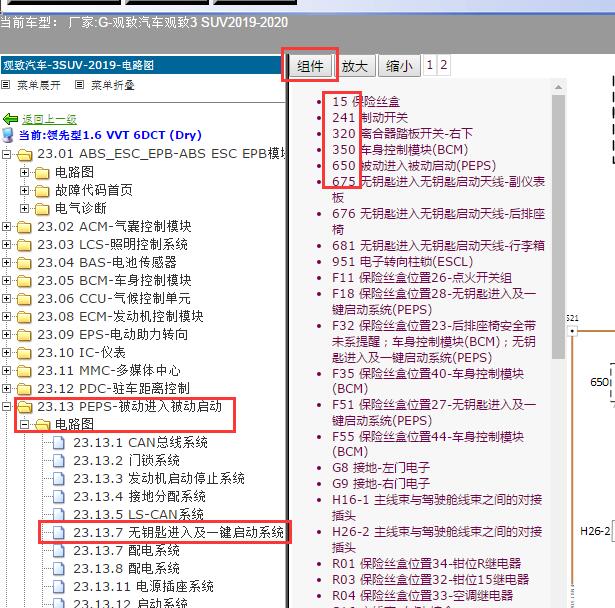Screen dimensions: 615x608
Task: Open 23.13.4 接地分配系统 diagram
Action: (139, 497)
